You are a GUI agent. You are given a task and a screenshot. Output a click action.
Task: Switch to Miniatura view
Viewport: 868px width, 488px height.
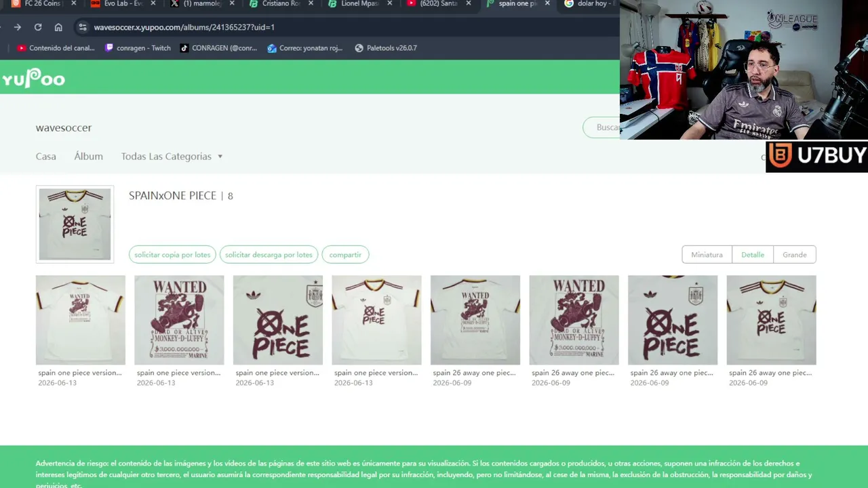707,255
